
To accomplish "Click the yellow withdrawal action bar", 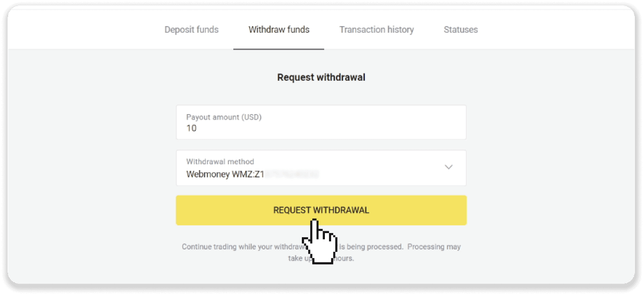I will [x=321, y=210].
